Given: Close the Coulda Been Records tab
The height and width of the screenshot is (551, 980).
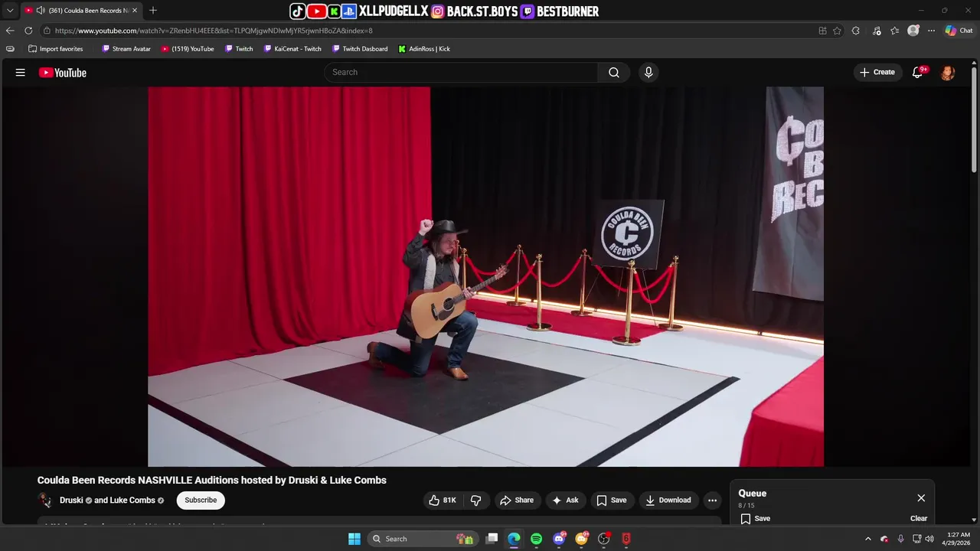Looking at the screenshot, I should [135, 11].
